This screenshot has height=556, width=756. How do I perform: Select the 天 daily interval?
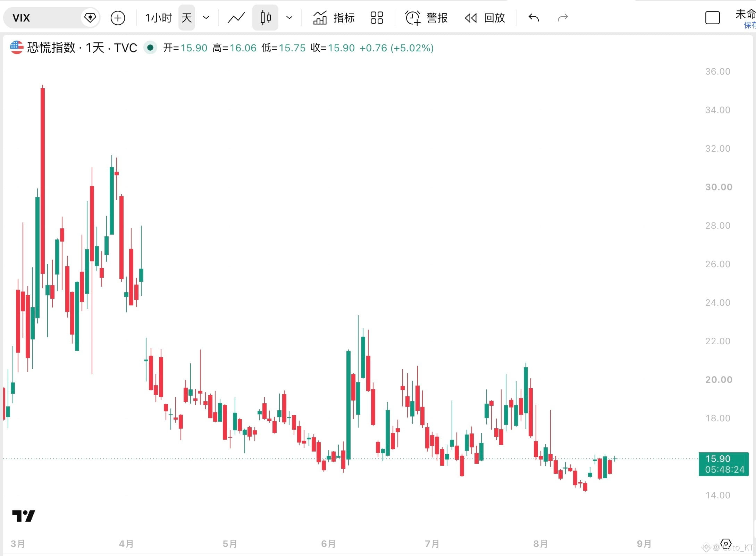pos(187,18)
